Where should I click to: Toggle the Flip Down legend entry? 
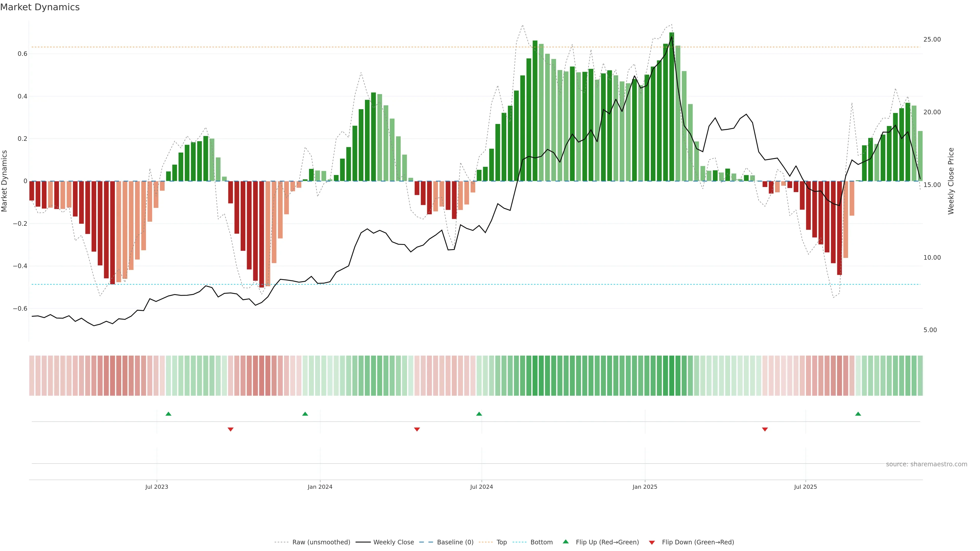point(698,542)
